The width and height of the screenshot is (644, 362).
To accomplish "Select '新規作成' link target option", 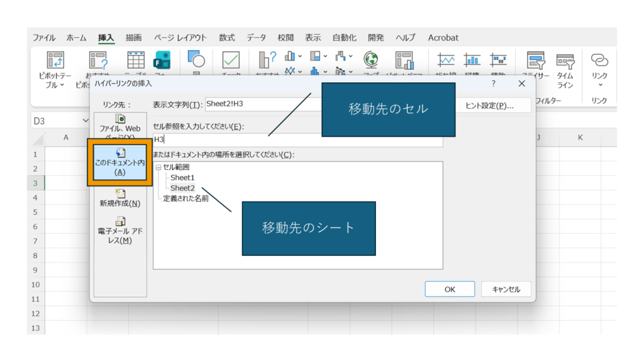I will point(119,198).
